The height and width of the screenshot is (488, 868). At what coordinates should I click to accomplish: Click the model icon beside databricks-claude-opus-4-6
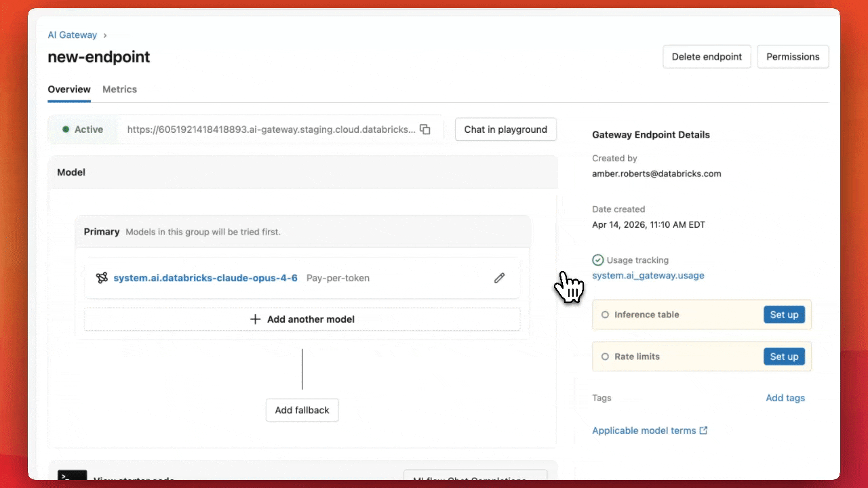102,278
